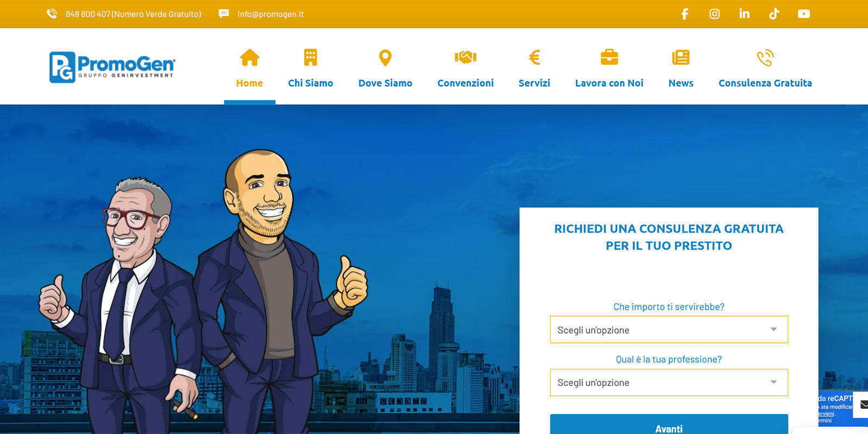Open the Instagram social icon
This screenshot has height=434, width=868.
714,14
